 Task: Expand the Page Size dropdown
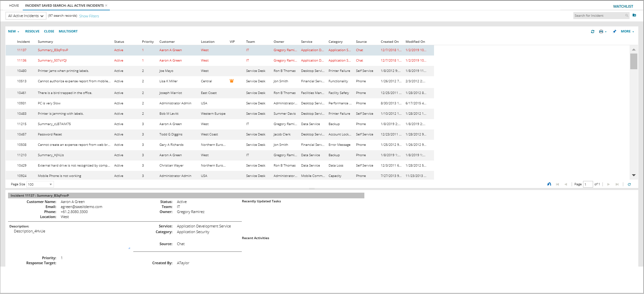51,184
